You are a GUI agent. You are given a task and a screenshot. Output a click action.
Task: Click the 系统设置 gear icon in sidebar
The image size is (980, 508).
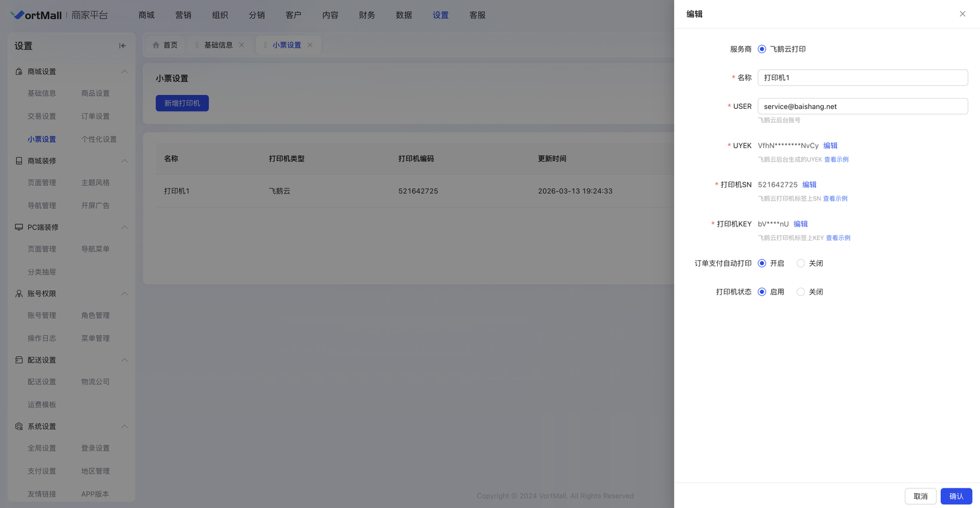tap(19, 427)
